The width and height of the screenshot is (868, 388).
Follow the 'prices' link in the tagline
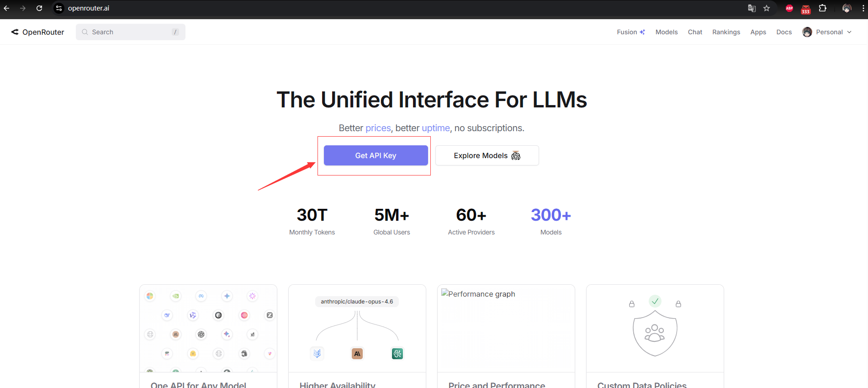tap(378, 128)
